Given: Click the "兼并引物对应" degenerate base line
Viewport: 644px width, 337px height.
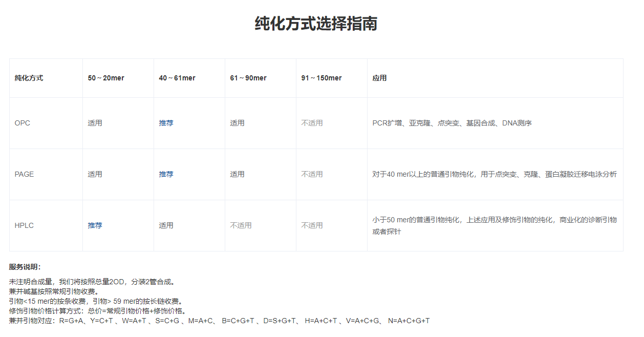Looking at the screenshot, I should coord(219,321).
